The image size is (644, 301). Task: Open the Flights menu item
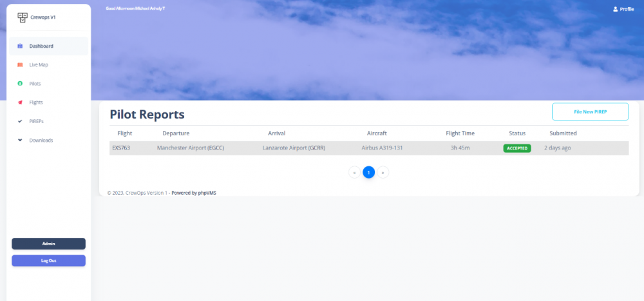[36, 102]
